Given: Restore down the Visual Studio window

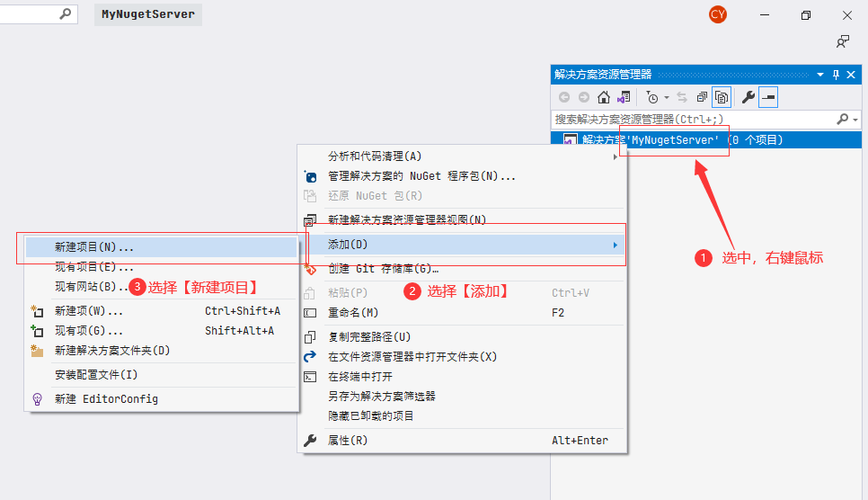Looking at the screenshot, I should pyautogui.click(x=806, y=15).
